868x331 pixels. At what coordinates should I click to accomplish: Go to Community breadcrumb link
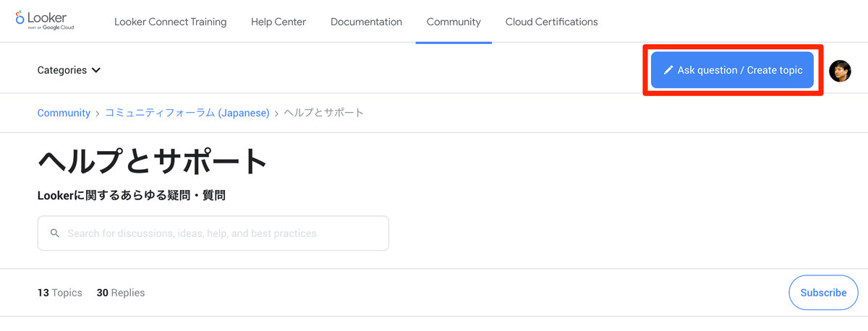(64, 113)
